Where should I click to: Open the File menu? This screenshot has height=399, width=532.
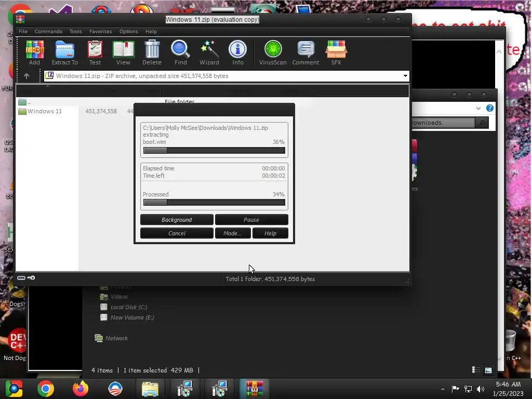[x=23, y=31]
